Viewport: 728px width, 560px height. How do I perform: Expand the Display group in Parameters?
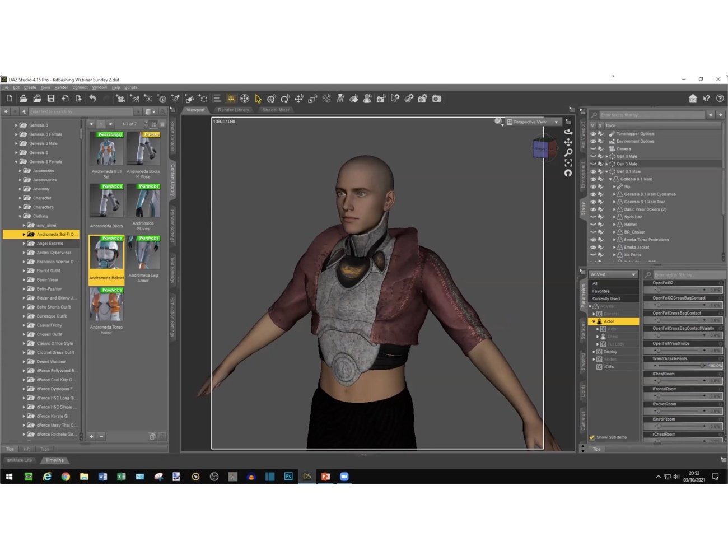pyautogui.click(x=594, y=352)
